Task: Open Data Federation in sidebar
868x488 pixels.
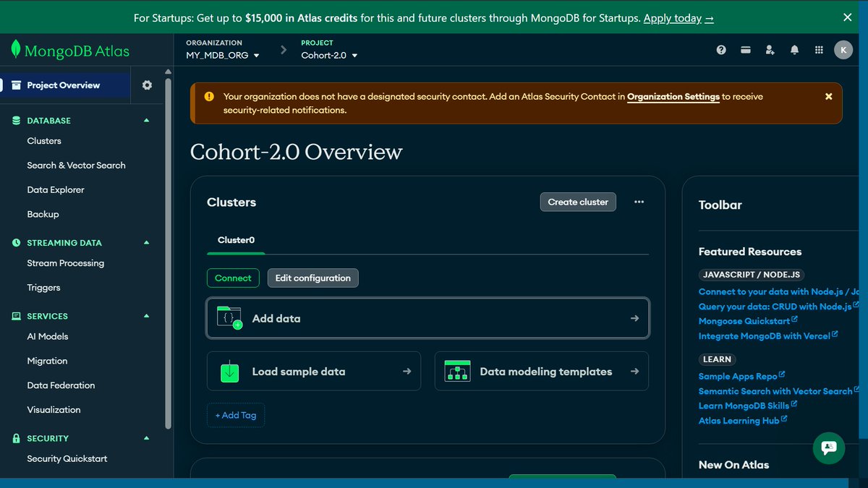Action: pyautogui.click(x=61, y=386)
